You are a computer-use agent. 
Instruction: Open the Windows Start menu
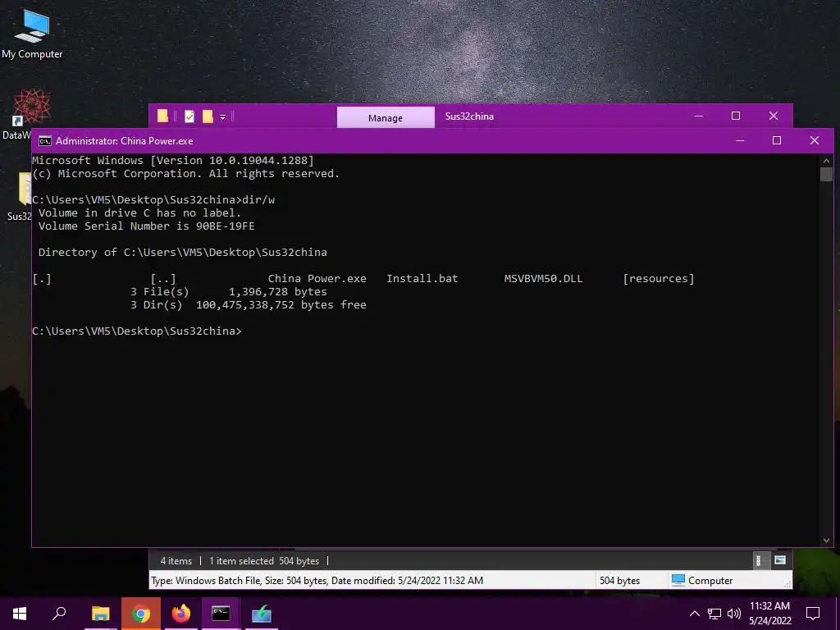20,614
